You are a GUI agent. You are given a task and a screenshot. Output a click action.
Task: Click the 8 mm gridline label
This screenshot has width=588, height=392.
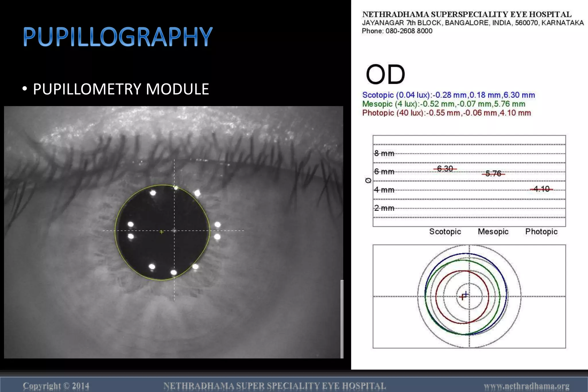tap(384, 153)
